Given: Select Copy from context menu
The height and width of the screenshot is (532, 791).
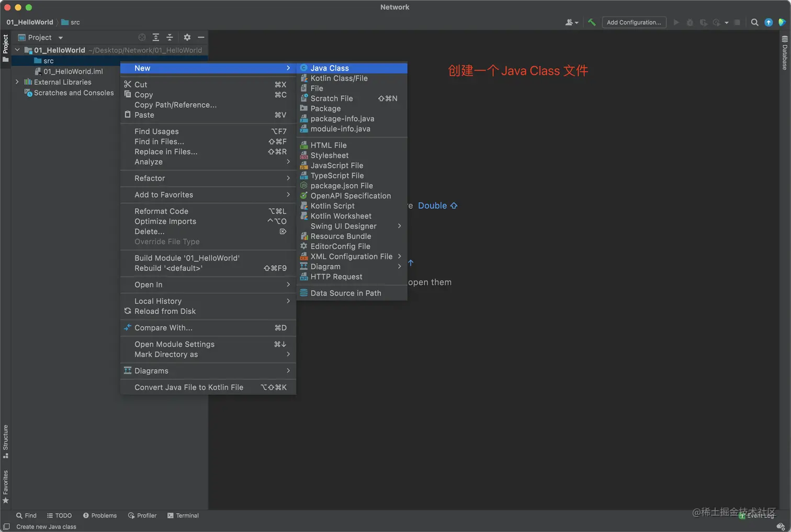Looking at the screenshot, I should point(208,95).
